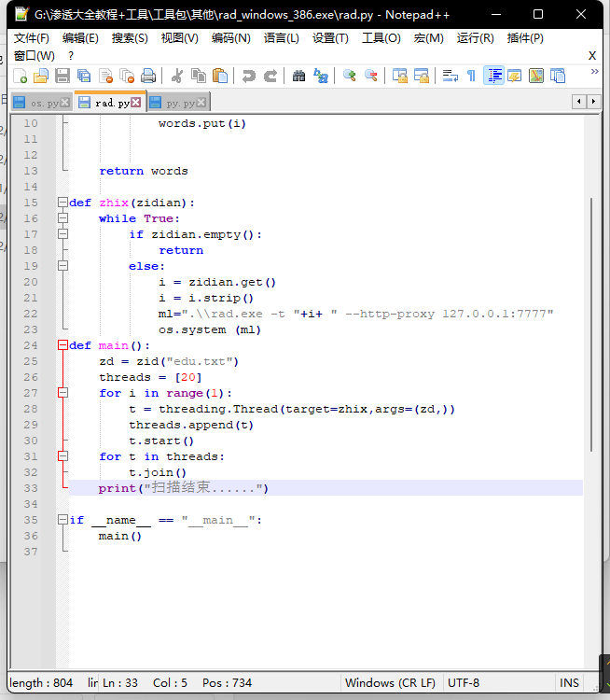
Task: Switch to the os.py tab
Action: (40, 103)
